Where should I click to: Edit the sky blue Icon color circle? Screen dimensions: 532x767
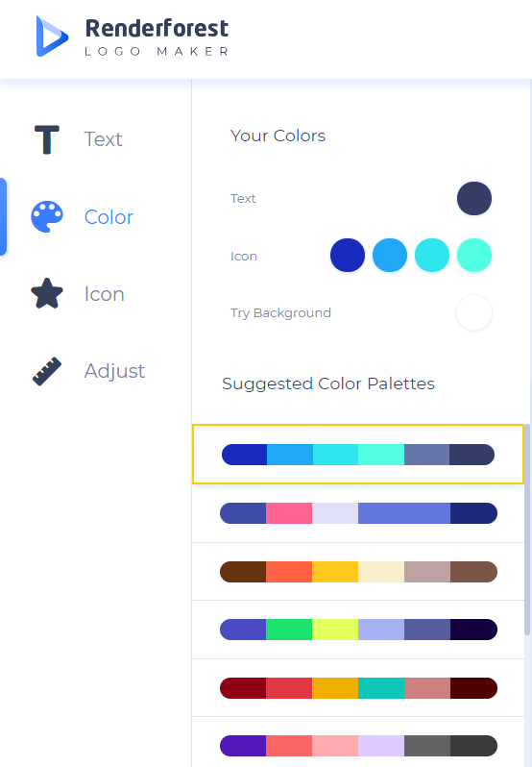[390, 256]
